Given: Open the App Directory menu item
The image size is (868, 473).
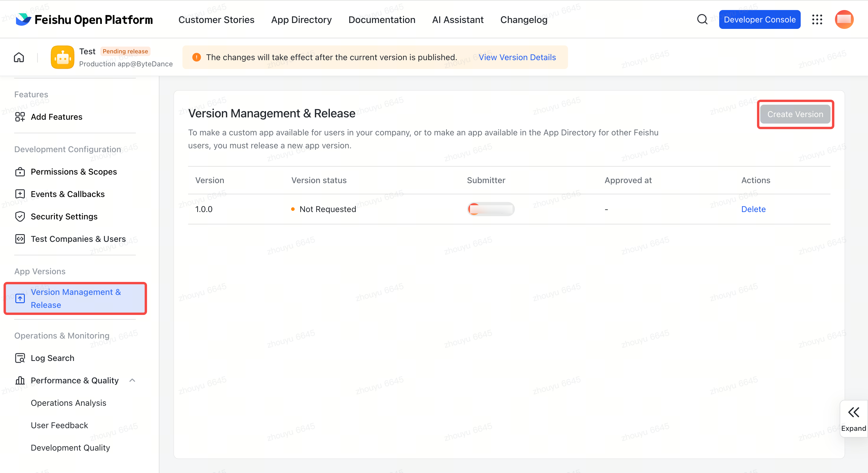Looking at the screenshot, I should (301, 20).
